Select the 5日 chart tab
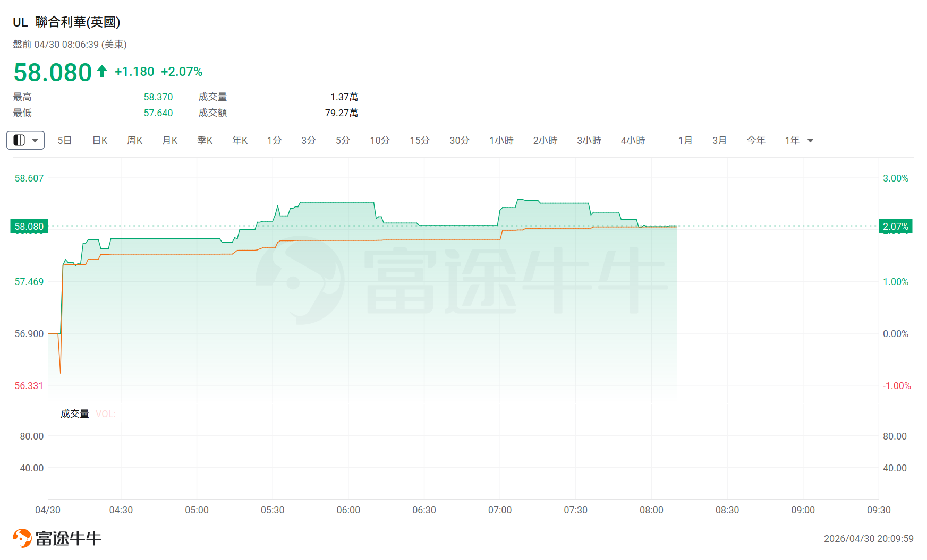 pos(64,141)
